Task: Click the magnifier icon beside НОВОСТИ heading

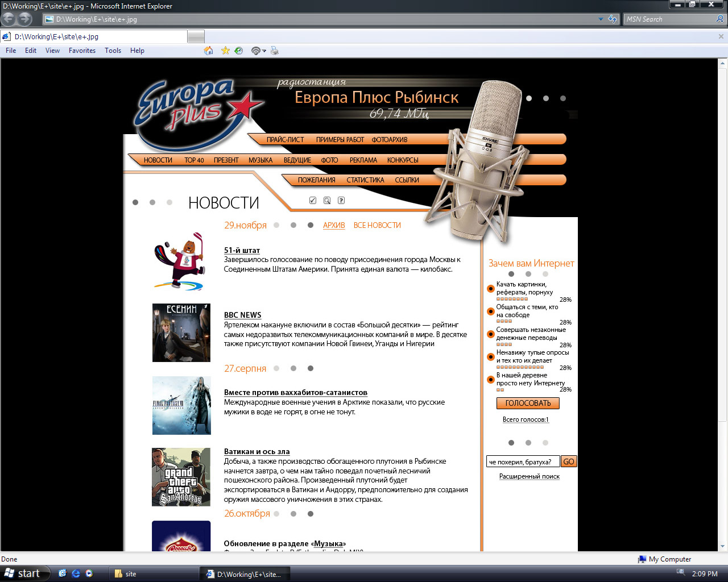Action: click(327, 201)
